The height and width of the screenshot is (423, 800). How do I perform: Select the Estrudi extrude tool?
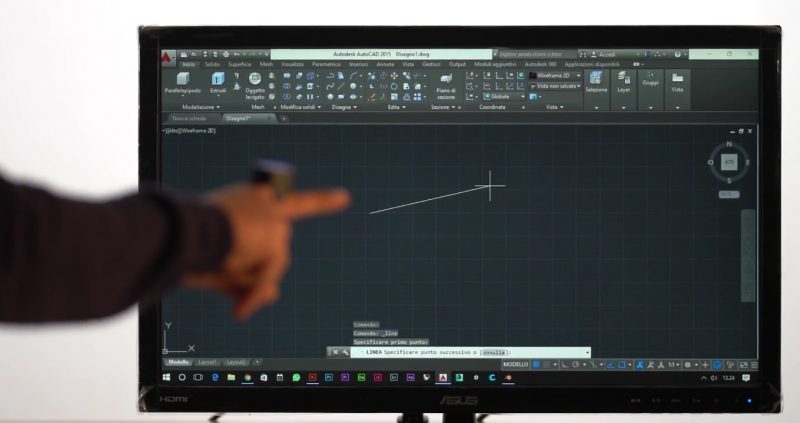tap(218, 80)
